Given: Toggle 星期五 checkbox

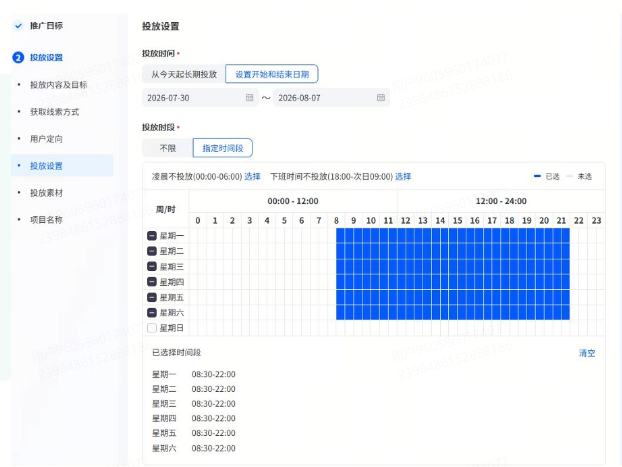Looking at the screenshot, I should tap(152, 297).
